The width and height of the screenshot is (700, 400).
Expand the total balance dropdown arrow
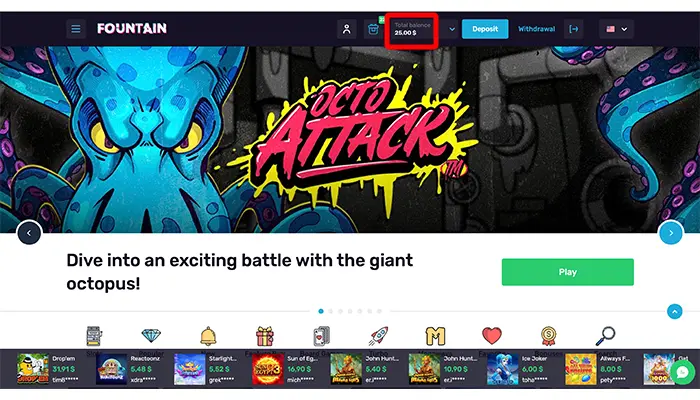[452, 29]
